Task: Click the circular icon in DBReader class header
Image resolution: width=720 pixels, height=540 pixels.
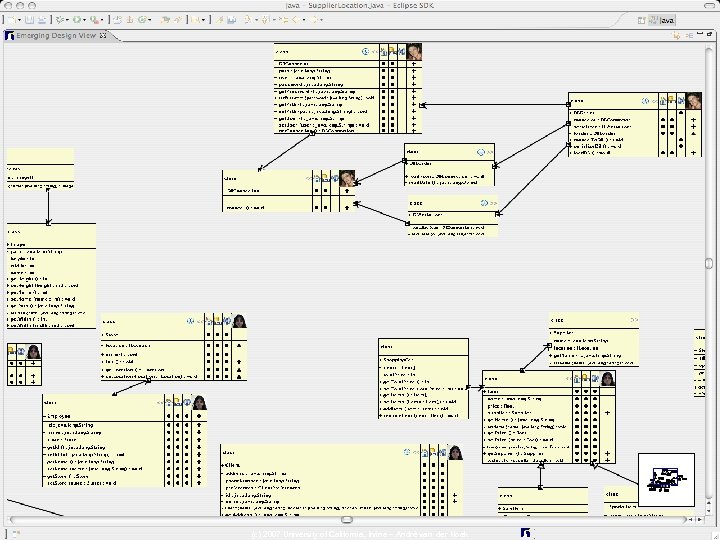Action: point(480,152)
